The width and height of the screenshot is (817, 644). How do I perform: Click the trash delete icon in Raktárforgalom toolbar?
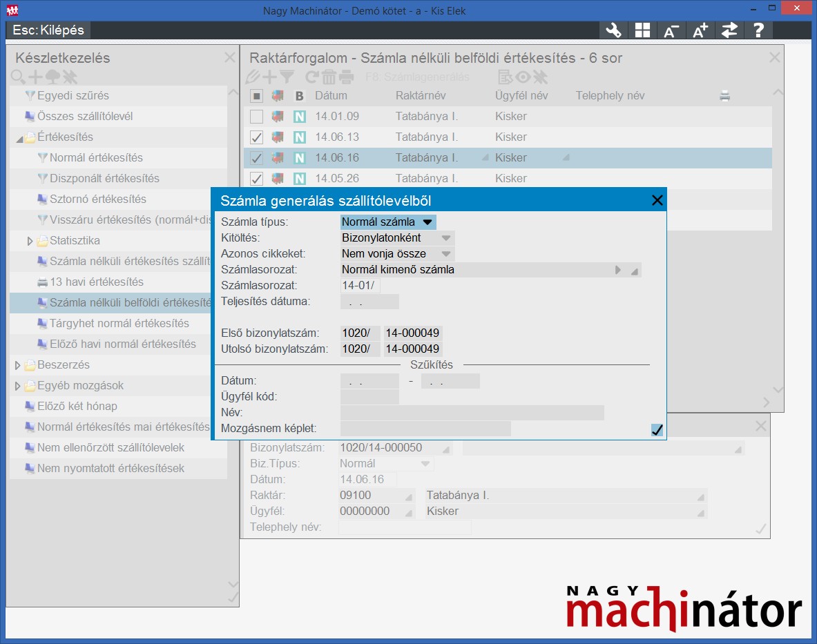pos(329,77)
